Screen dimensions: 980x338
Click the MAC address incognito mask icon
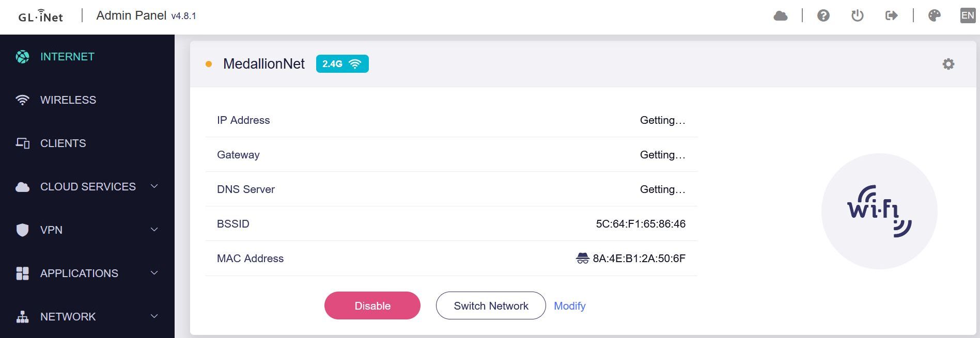point(582,259)
